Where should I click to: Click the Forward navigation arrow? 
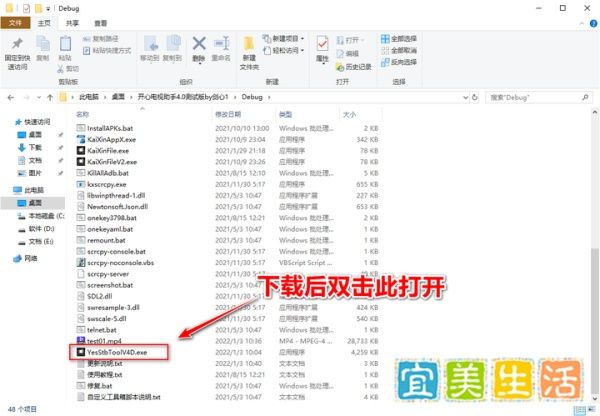click(26, 98)
